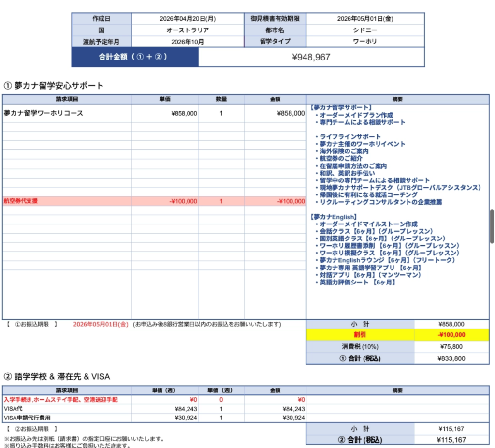Click the 夢カナ留学ワーホリコース line item
The height and width of the screenshot is (448, 495).
click(44, 113)
